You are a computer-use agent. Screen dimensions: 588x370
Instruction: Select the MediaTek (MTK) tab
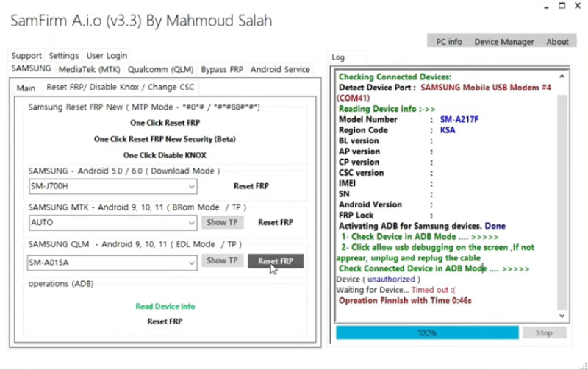(89, 70)
